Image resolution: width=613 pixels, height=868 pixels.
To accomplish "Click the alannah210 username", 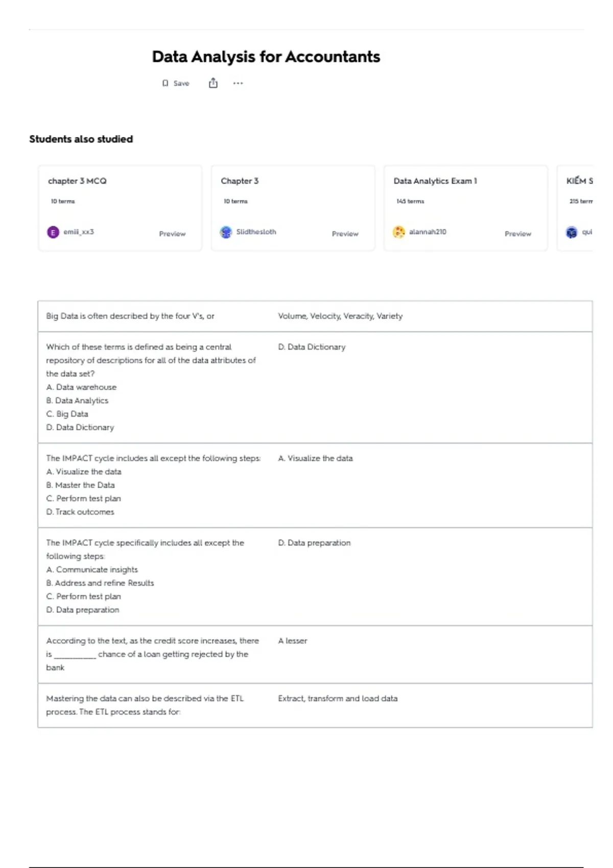I will tap(428, 232).
